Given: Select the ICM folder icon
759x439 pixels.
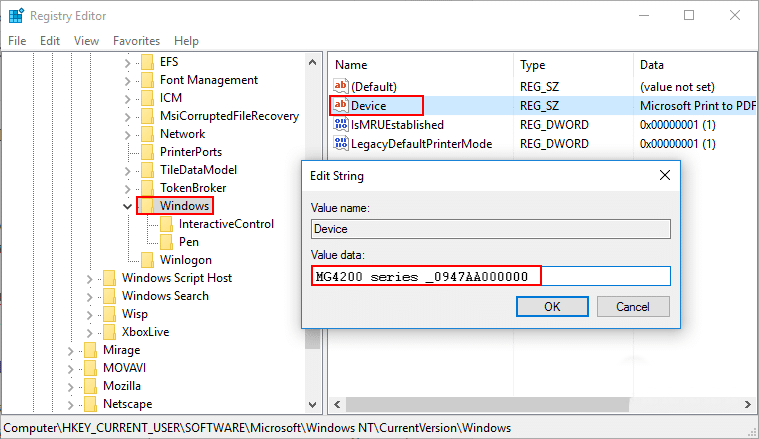Looking at the screenshot, I should point(148,98).
